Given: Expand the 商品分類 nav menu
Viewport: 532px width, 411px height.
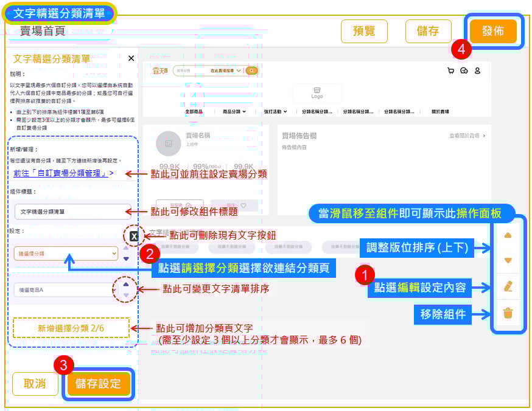Looking at the screenshot, I should point(234,112).
